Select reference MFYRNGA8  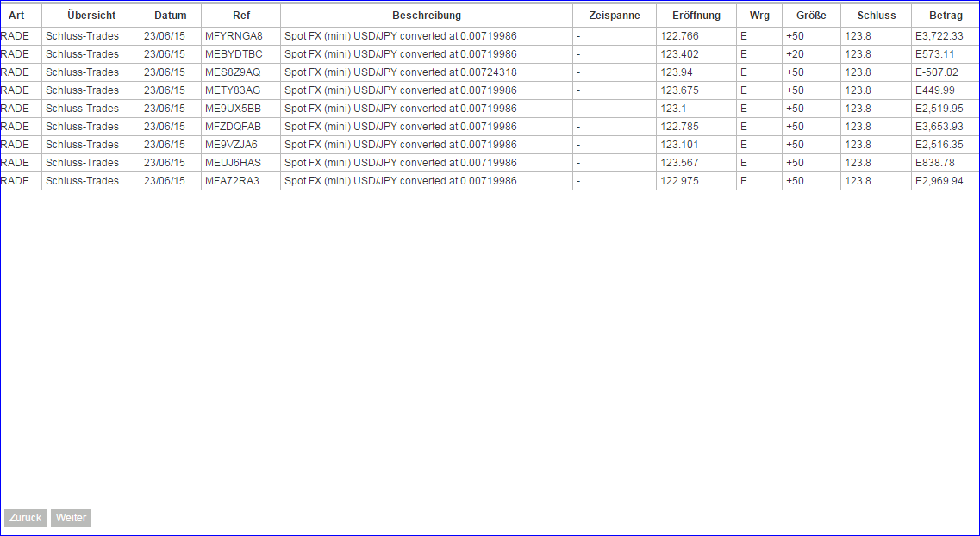(x=234, y=36)
